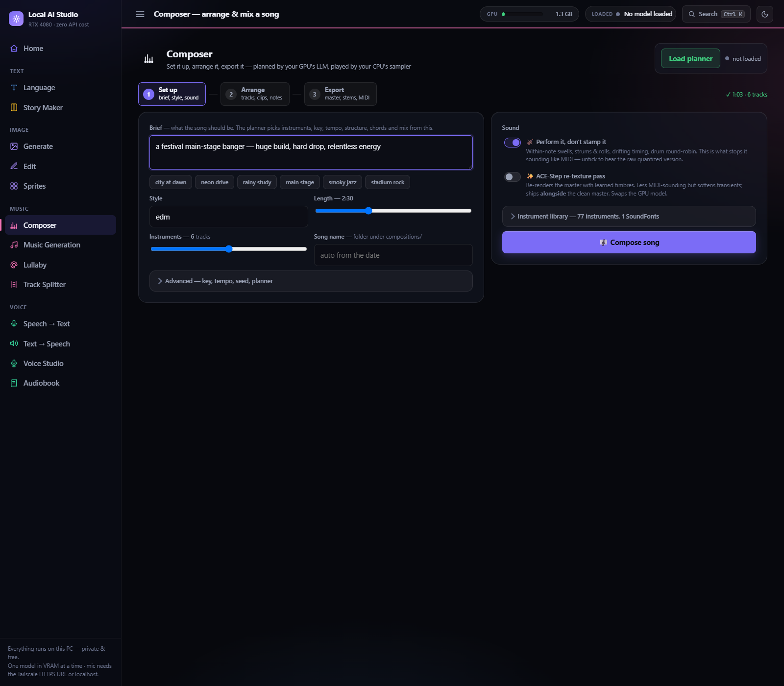Open the image Edit page
Viewport: 784px width, 686px height.
point(60,167)
